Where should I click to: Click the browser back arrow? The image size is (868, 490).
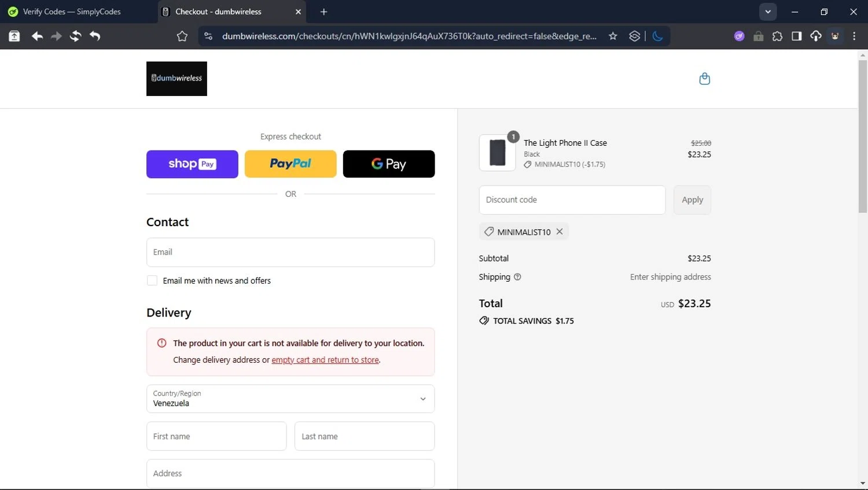tap(37, 36)
